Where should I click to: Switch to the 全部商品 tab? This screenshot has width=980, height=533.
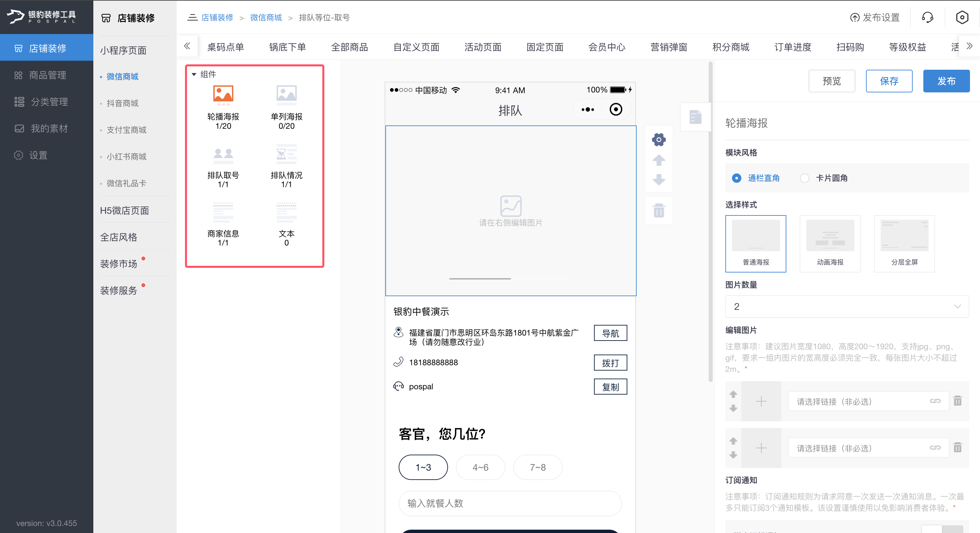point(349,47)
